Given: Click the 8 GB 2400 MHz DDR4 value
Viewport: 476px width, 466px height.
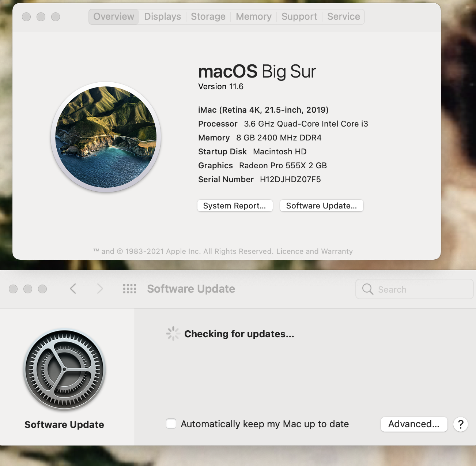Looking at the screenshot, I should pyautogui.click(x=279, y=138).
